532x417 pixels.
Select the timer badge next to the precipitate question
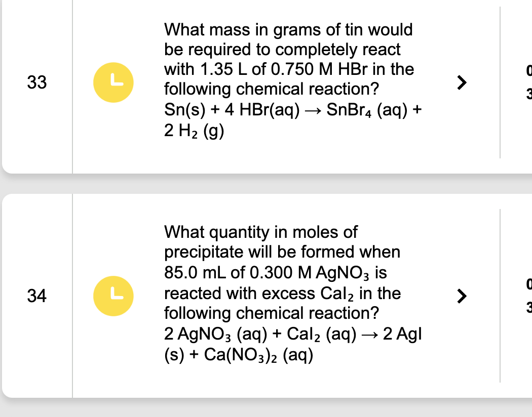pyautogui.click(x=113, y=296)
